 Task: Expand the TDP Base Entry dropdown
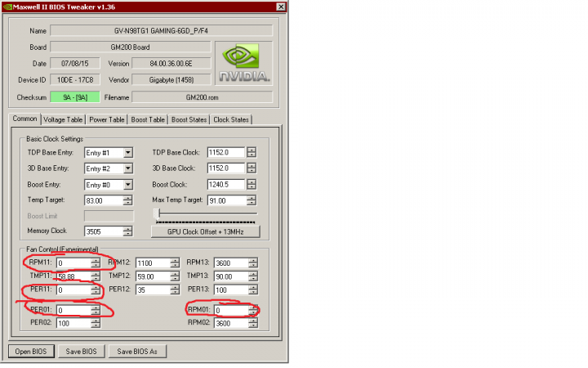point(128,153)
